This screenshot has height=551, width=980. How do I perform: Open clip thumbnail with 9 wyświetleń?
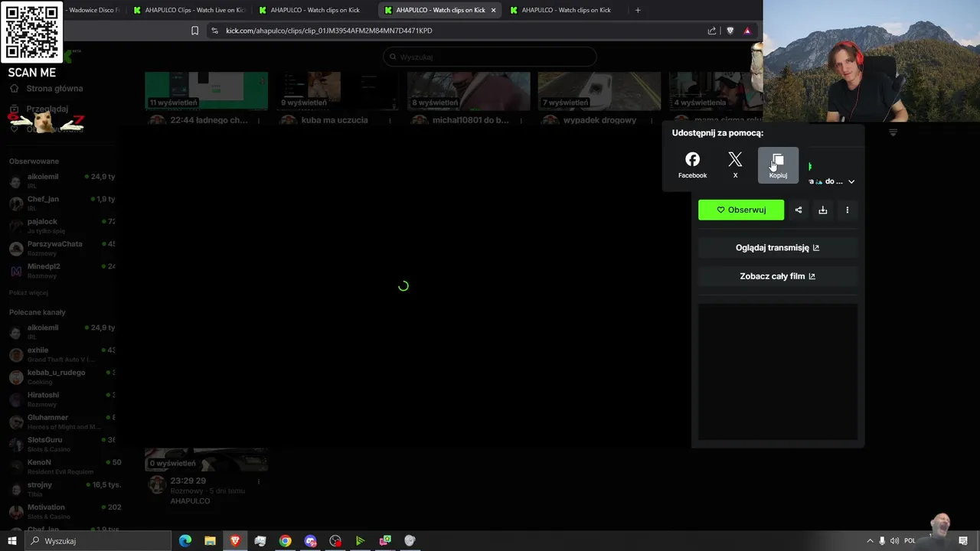click(338, 91)
